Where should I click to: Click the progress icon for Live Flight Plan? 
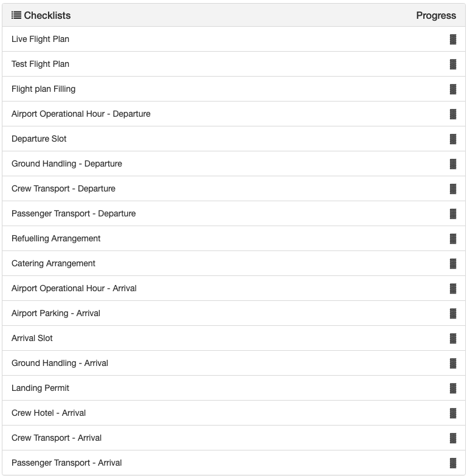click(x=453, y=40)
